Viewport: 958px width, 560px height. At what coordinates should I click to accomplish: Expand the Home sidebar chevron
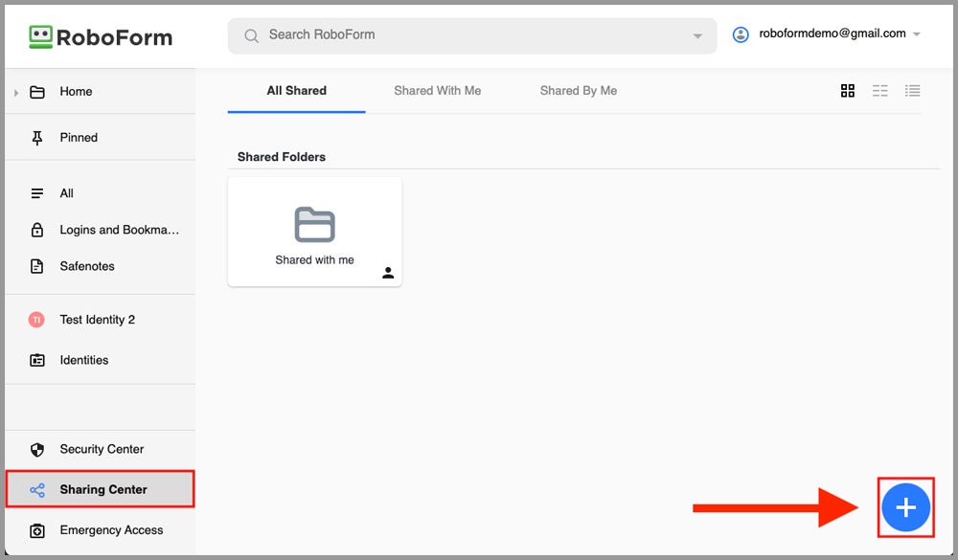[x=15, y=91]
